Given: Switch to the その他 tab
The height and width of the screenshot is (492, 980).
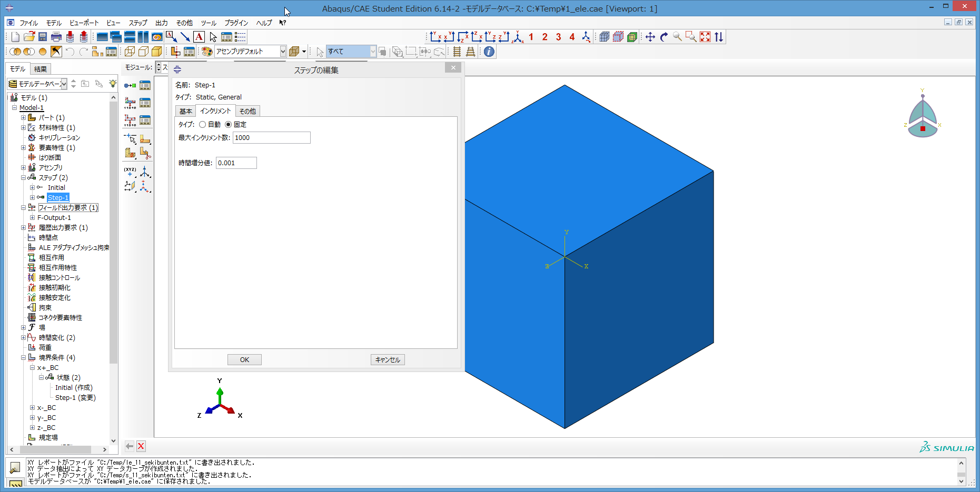Looking at the screenshot, I should [x=248, y=112].
